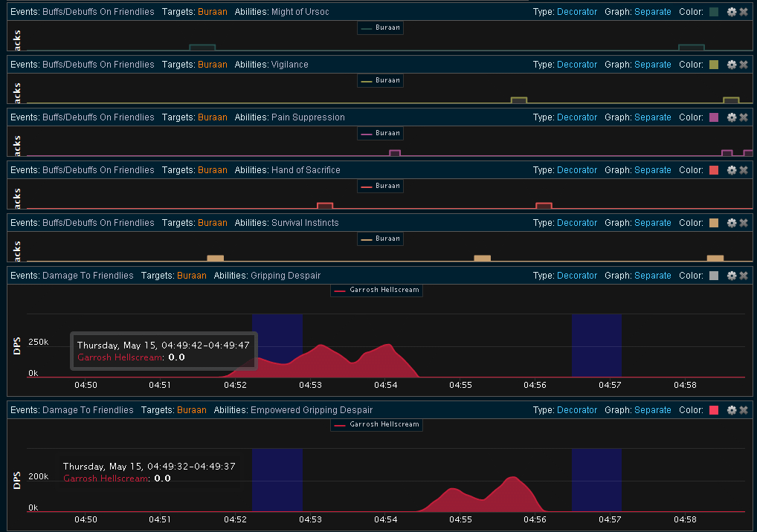The width and height of the screenshot is (757, 532).
Task: Change Type Decorator for Survival Instincts
Action: 577,223
